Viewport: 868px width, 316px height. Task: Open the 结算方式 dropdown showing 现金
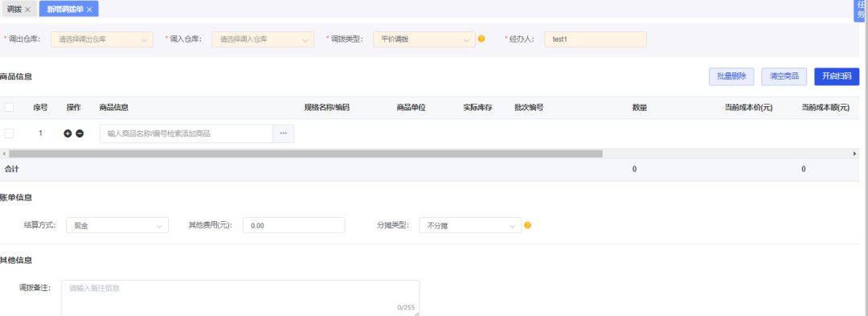[117, 225]
